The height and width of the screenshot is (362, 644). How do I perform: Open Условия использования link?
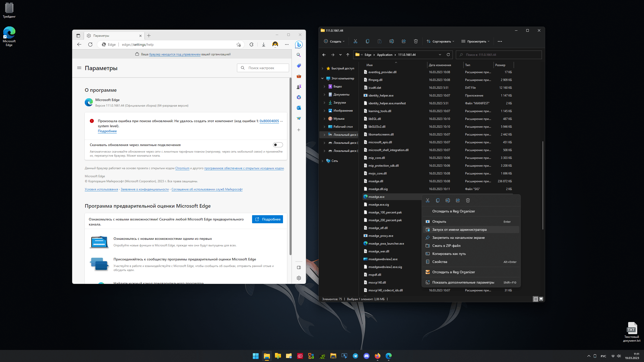101,189
